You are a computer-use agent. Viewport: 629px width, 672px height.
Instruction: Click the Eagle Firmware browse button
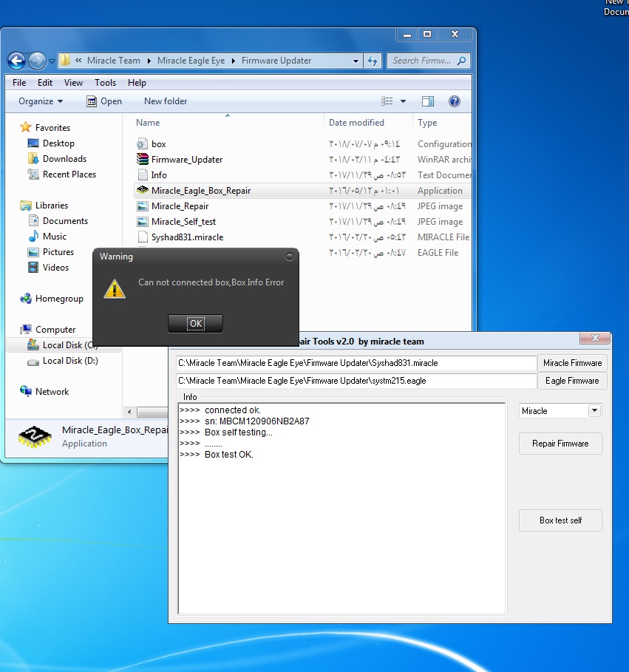click(x=572, y=381)
